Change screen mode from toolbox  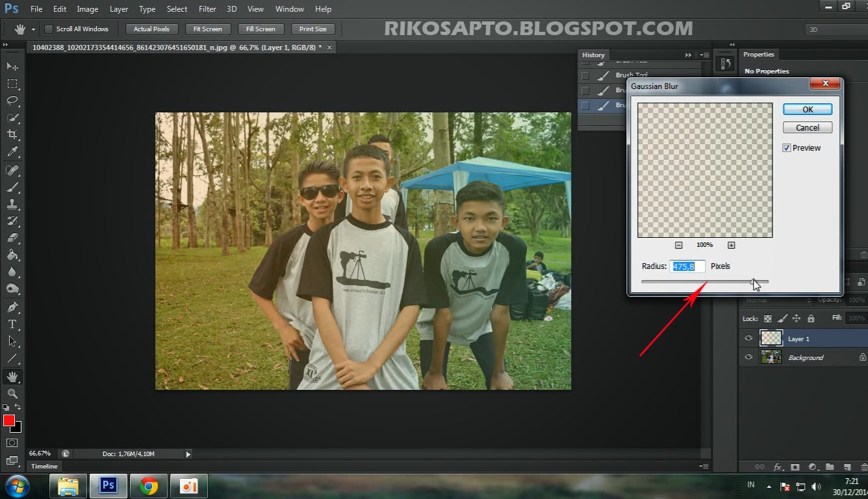click(x=12, y=461)
